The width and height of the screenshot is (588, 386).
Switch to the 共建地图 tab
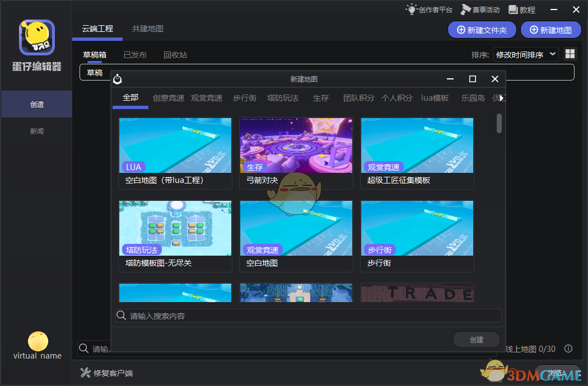click(x=147, y=28)
